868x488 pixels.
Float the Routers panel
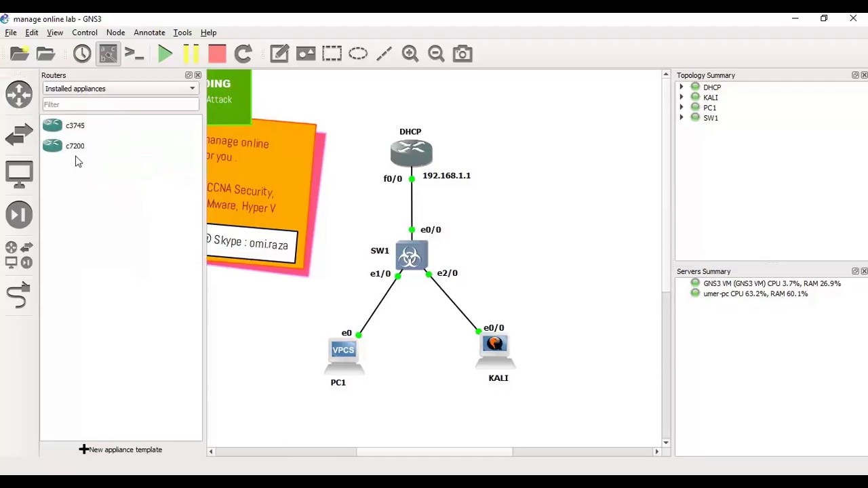point(189,75)
